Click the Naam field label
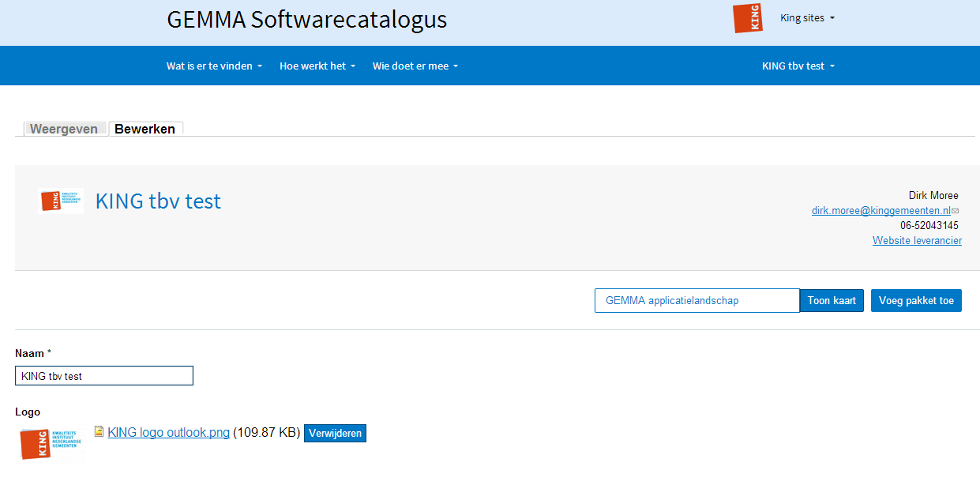Screen dimensions: 980x485 click(x=32, y=353)
